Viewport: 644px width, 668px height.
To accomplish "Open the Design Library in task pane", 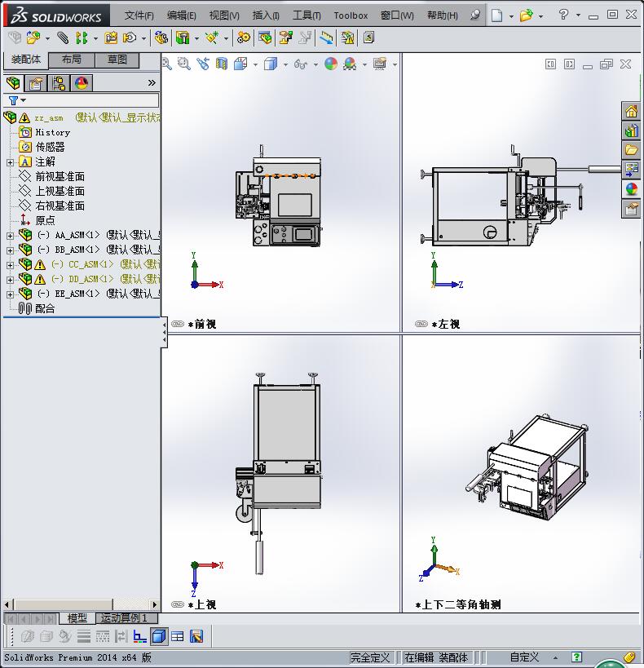I will 631,131.
